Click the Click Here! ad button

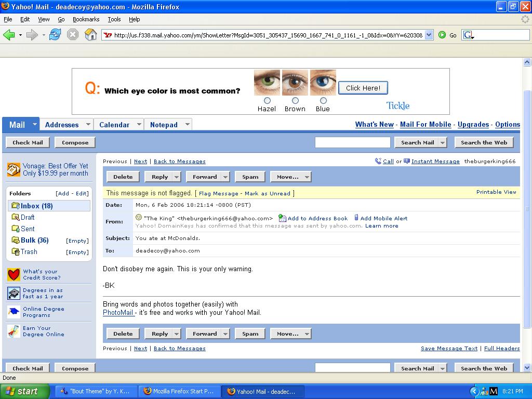point(363,88)
